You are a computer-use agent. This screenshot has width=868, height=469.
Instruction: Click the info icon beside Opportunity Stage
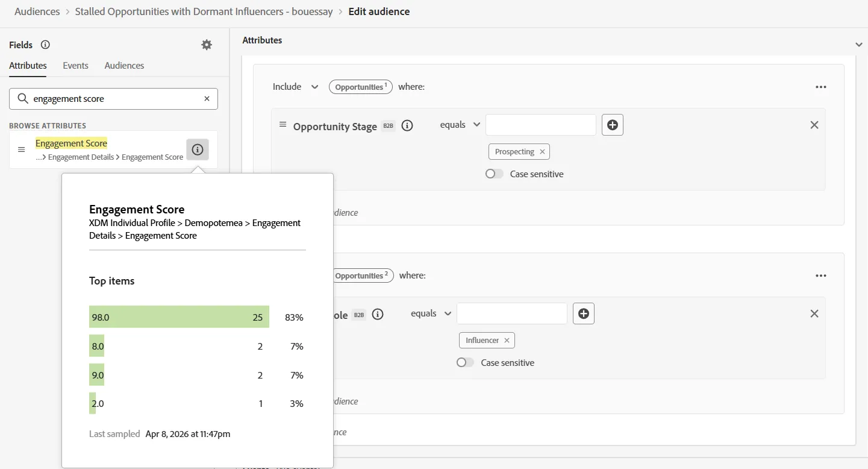[x=407, y=125]
